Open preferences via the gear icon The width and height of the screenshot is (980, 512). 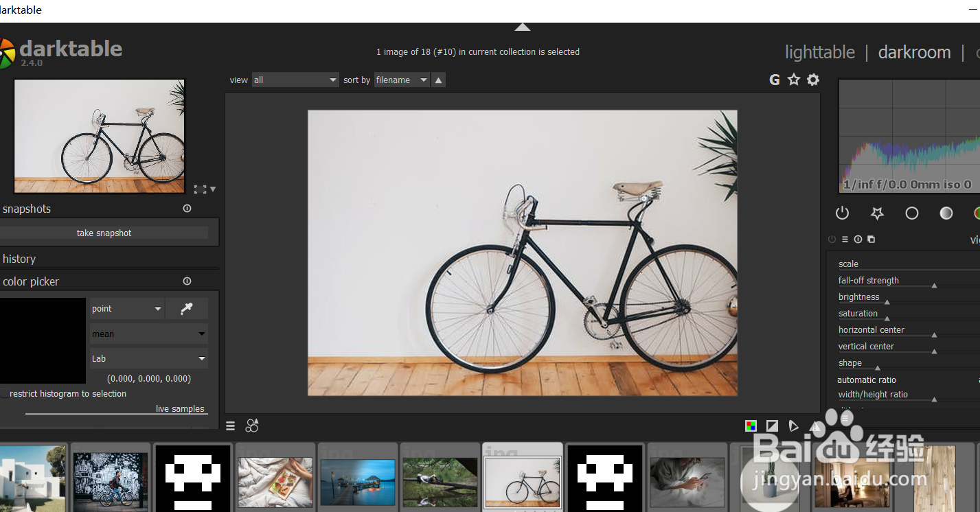coord(813,80)
